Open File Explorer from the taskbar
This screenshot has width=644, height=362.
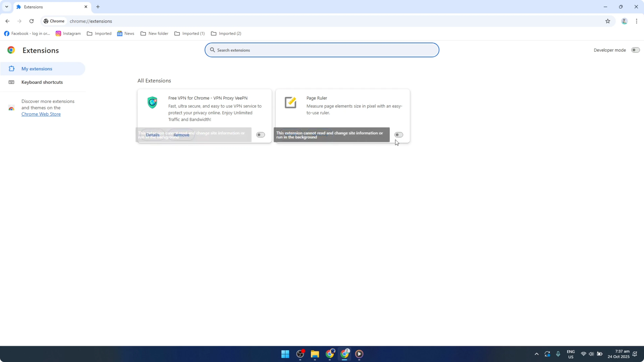click(315, 354)
